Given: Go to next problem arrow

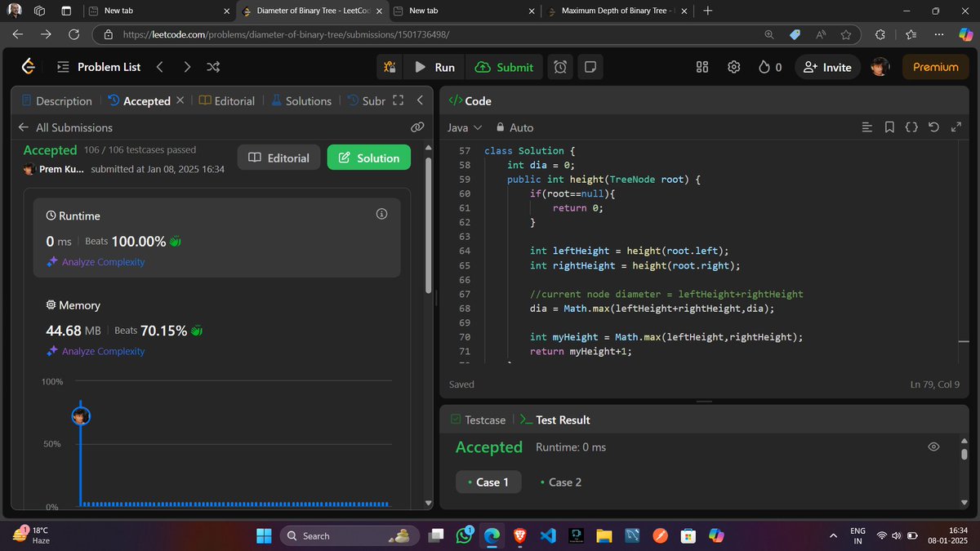Looking at the screenshot, I should [187, 67].
